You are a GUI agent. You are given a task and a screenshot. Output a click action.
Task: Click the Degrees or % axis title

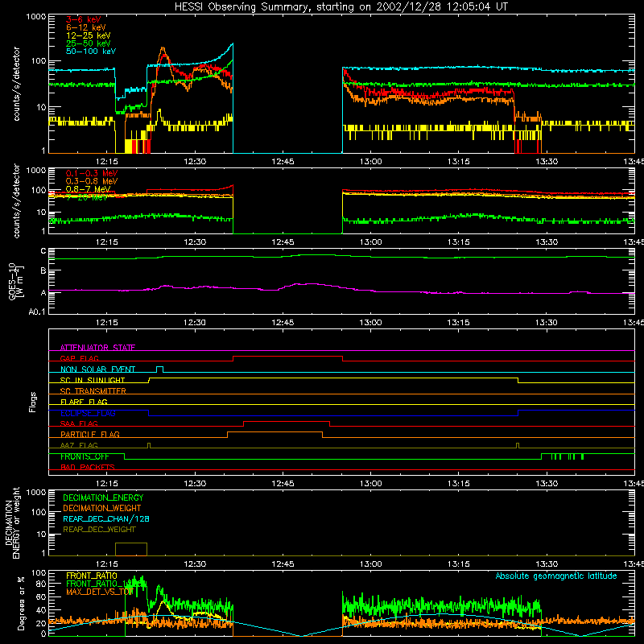[22, 603]
